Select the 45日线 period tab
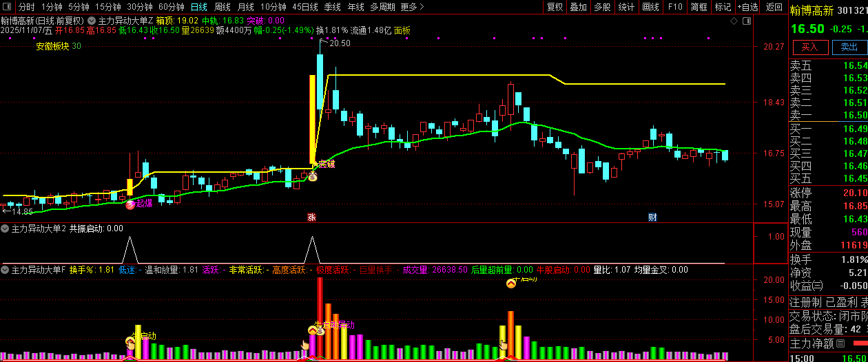This screenshot has width=868, height=362. click(305, 7)
